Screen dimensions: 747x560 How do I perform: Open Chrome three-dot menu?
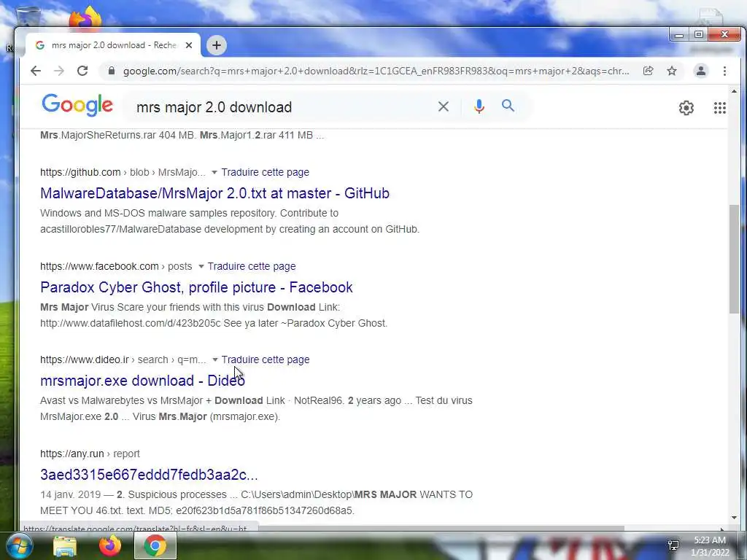(x=724, y=71)
